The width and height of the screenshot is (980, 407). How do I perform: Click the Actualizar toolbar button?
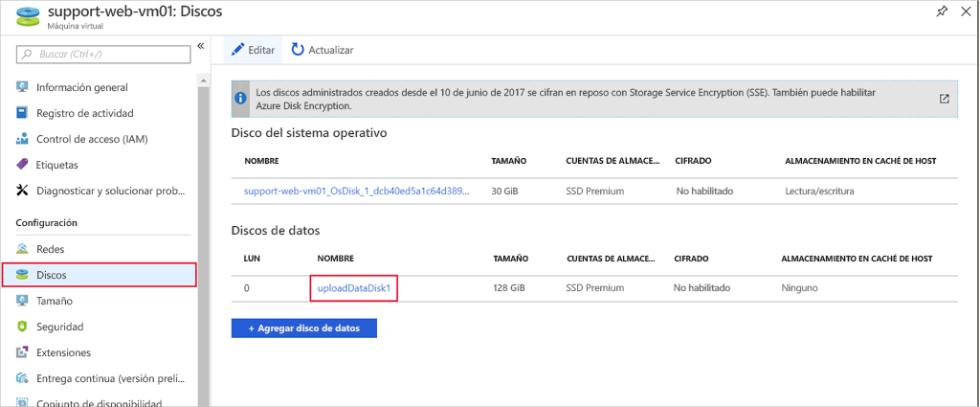(323, 50)
